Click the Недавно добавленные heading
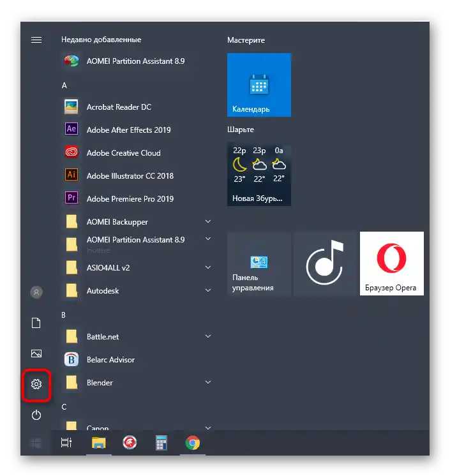The height and width of the screenshot is (476, 450). click(x=101, y=40)
